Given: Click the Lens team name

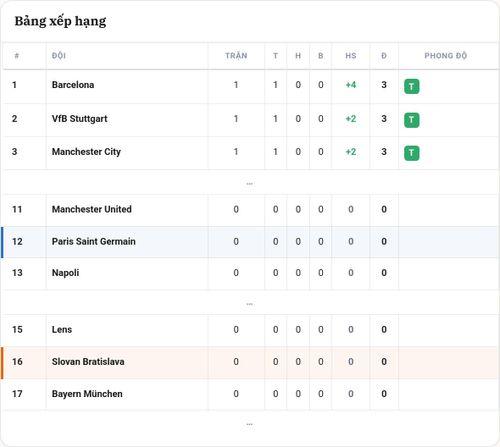Looking at the screenshot, I should (62, 330).
